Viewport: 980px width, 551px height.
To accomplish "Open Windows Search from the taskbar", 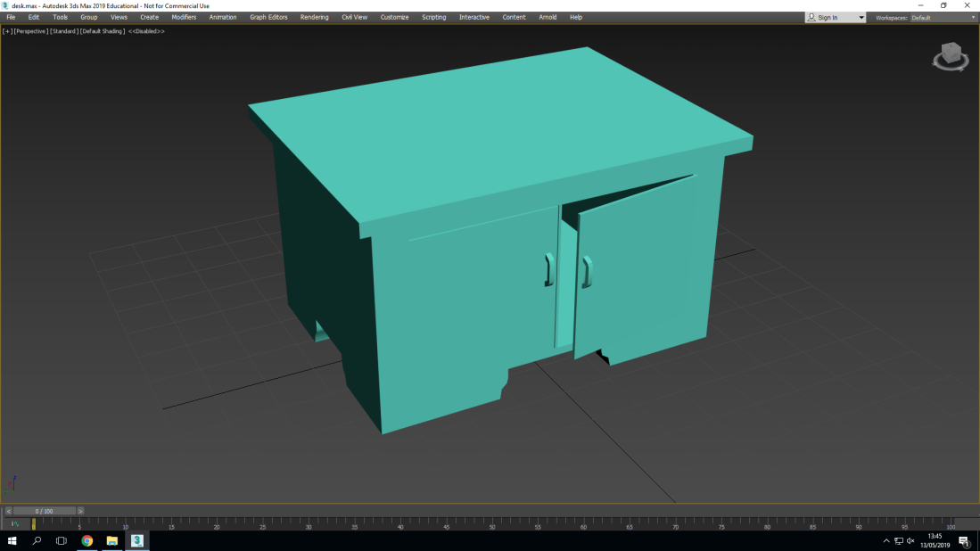I will (x=36, y=540).
